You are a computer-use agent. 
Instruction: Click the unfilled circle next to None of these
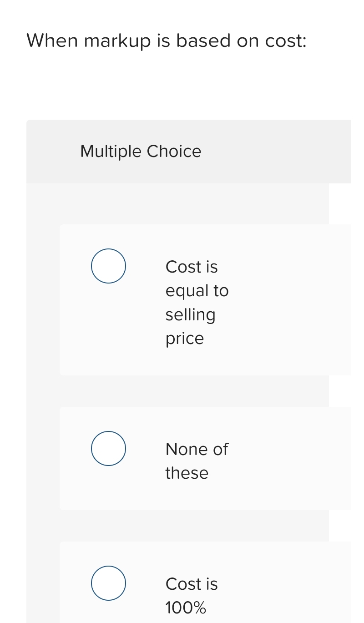108,448
